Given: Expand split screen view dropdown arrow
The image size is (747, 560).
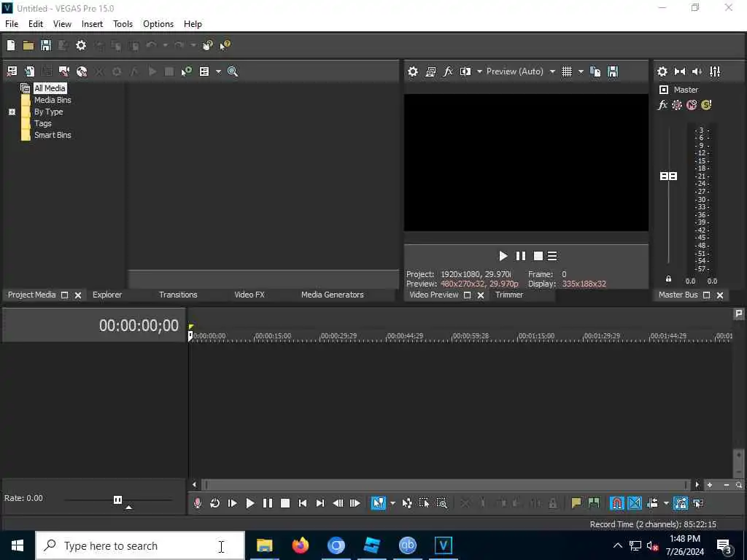Looking at the screenshot, I should point(479,71).
